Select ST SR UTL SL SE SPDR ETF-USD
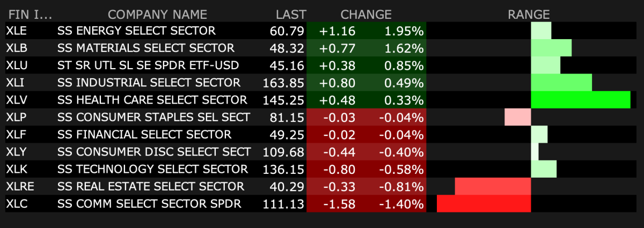This screenshot has height=228, width=644. click(x=148, y=65)
